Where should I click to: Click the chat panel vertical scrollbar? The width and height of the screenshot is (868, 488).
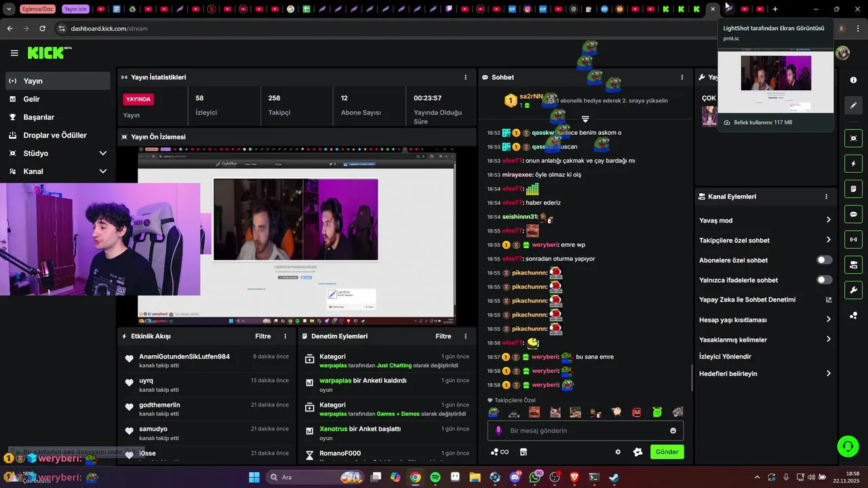[x=691, y=378]
